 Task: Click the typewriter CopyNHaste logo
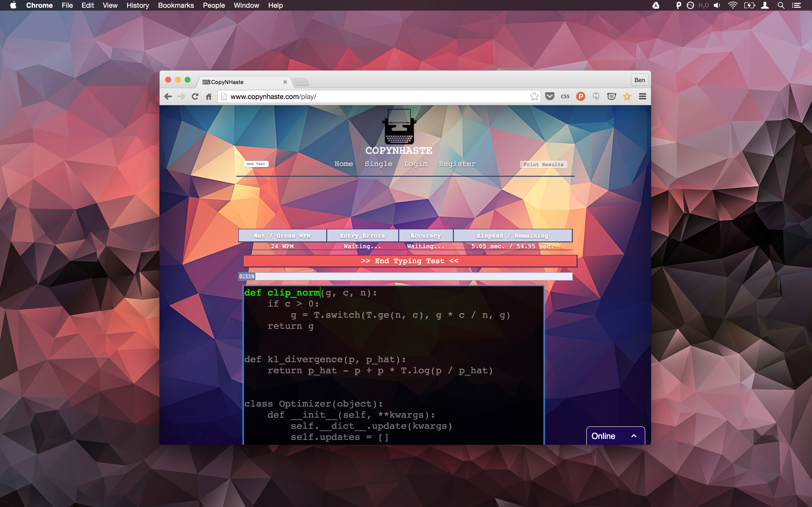399,127
